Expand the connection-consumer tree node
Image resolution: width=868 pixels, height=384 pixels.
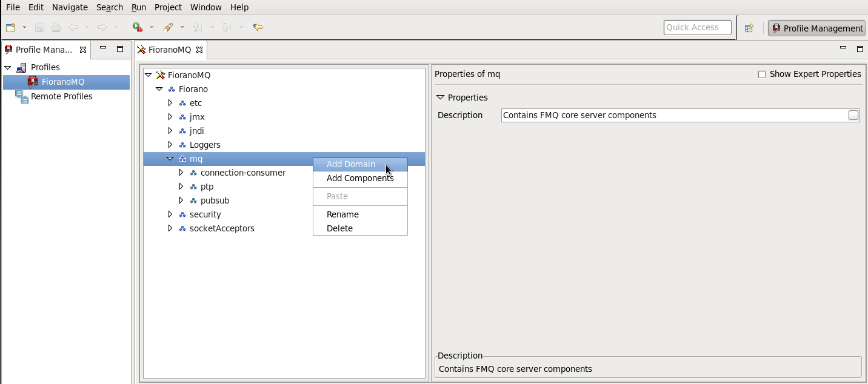pos(181,173)
